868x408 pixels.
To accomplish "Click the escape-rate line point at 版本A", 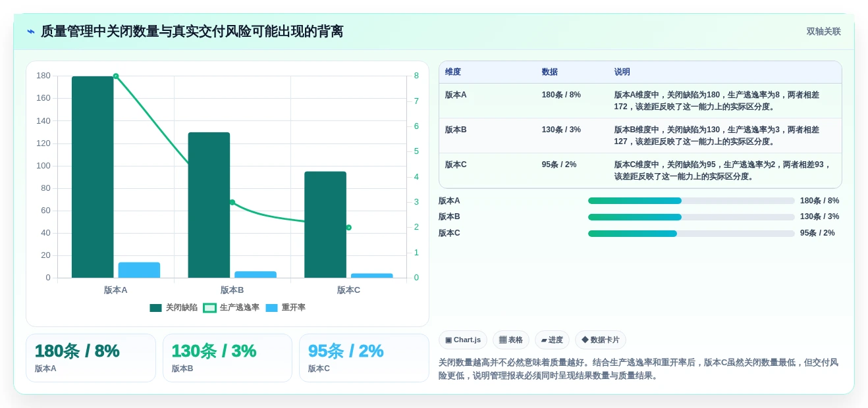I will pos(116,76).
